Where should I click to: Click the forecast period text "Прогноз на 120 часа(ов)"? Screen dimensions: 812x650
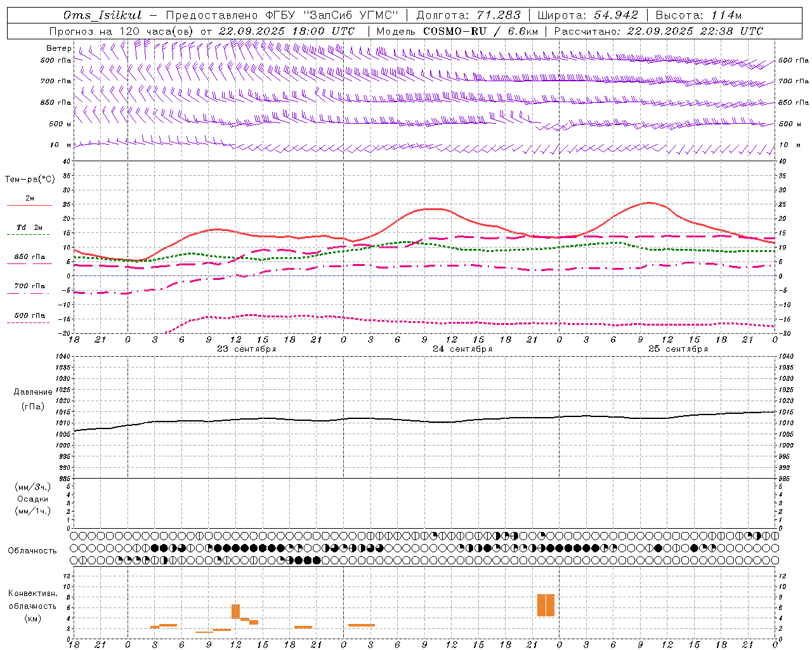click(x=122, y=31)
